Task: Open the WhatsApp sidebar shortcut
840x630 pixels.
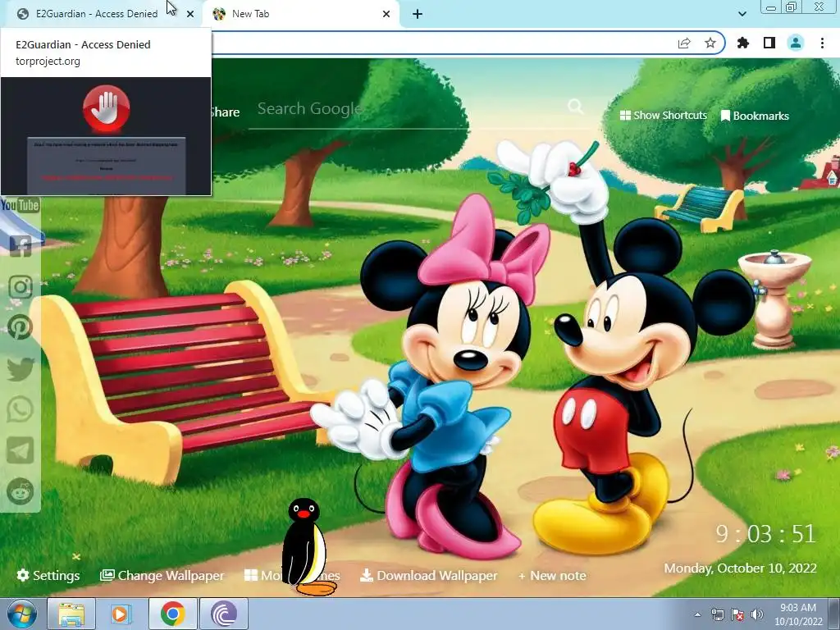Action: point(21,410)
